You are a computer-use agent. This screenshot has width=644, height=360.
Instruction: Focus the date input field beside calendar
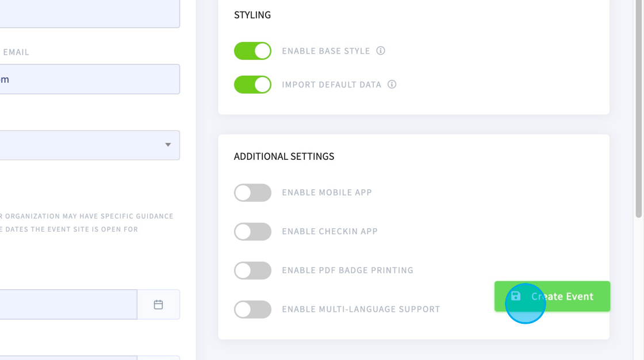[x=68, y=305]
